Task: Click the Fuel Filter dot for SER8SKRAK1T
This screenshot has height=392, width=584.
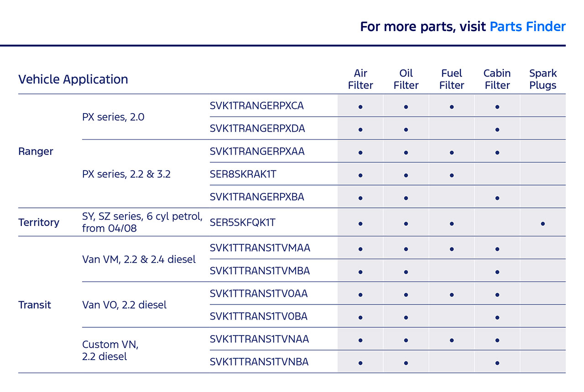Action: coord(452,175)
